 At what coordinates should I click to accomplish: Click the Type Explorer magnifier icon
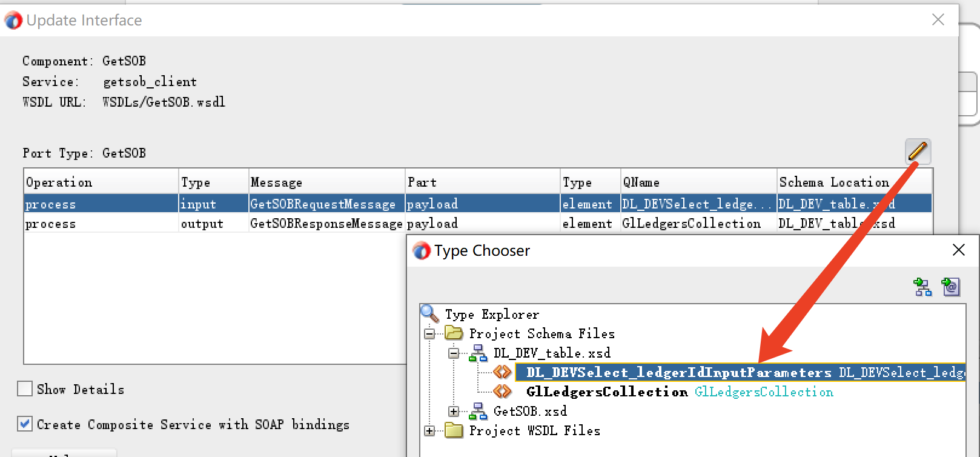[x=429, y=313]
